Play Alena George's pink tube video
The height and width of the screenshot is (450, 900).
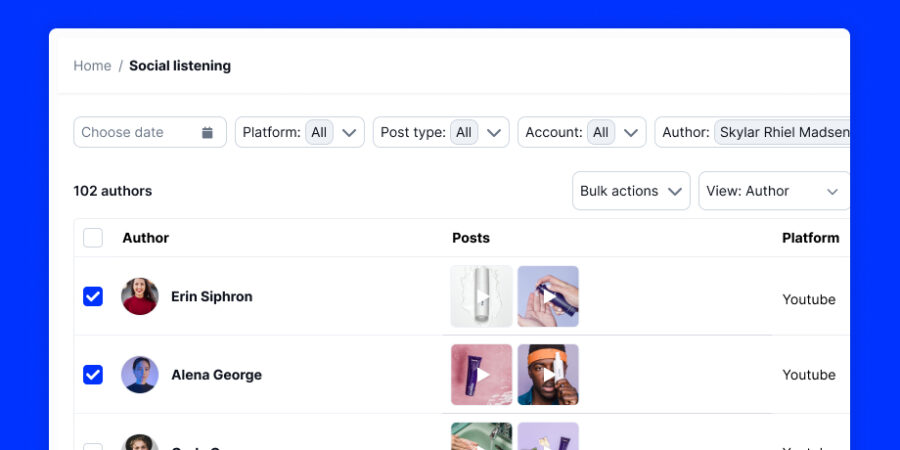click(481, 375)
